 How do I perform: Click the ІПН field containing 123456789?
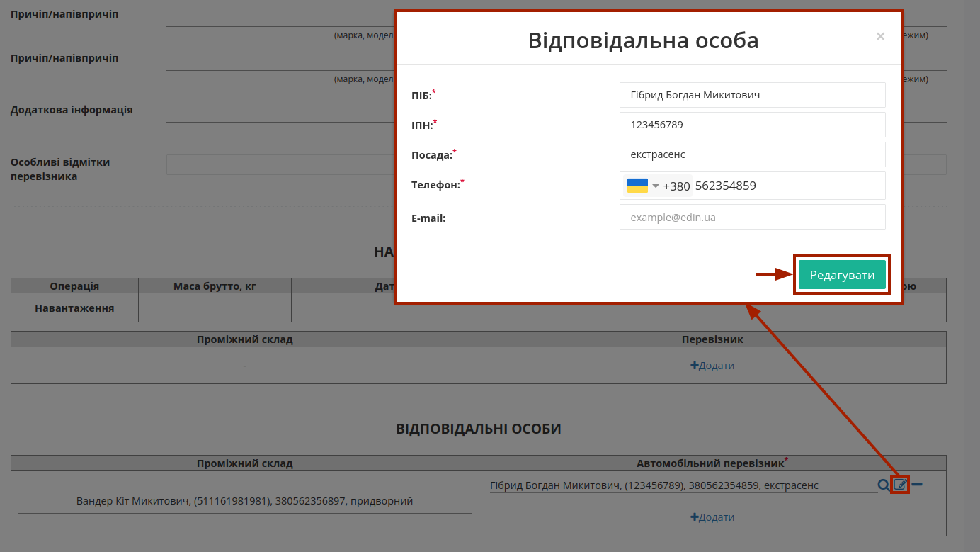pyautogui.click(x=752, y=125)
